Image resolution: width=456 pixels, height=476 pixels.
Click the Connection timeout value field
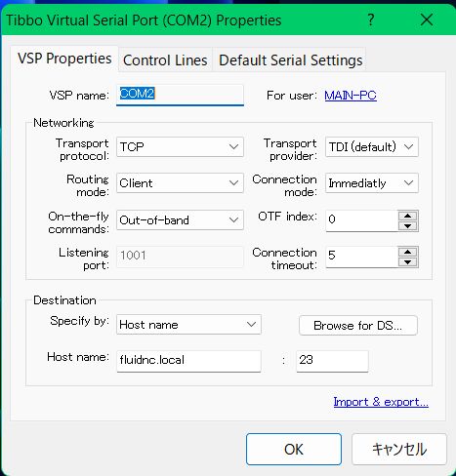362,257
